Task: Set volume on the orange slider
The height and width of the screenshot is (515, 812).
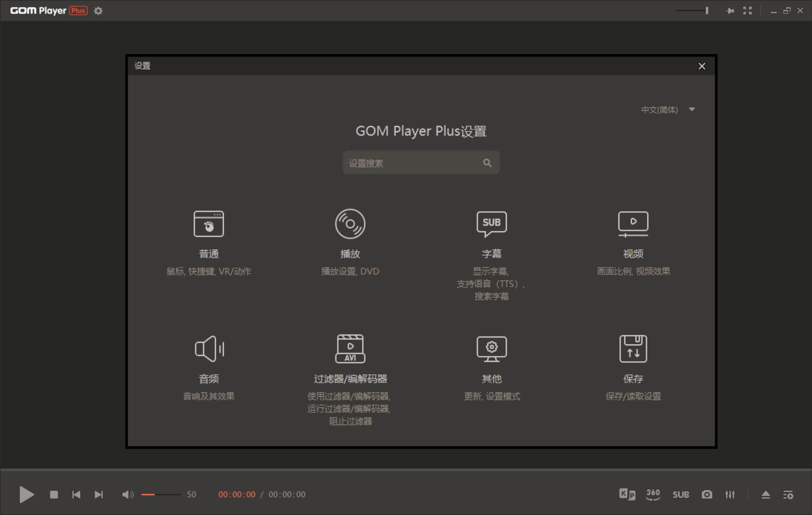Action: pos(161,495)
